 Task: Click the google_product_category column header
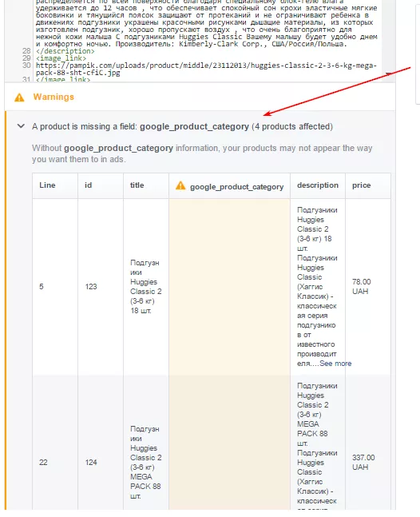[x=229, y=185]
